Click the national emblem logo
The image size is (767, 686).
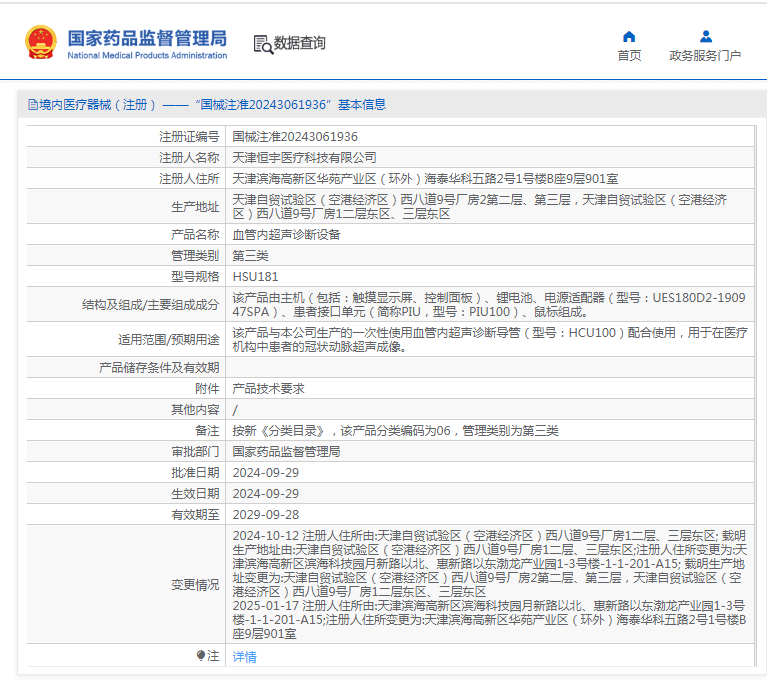pos(41,43)
